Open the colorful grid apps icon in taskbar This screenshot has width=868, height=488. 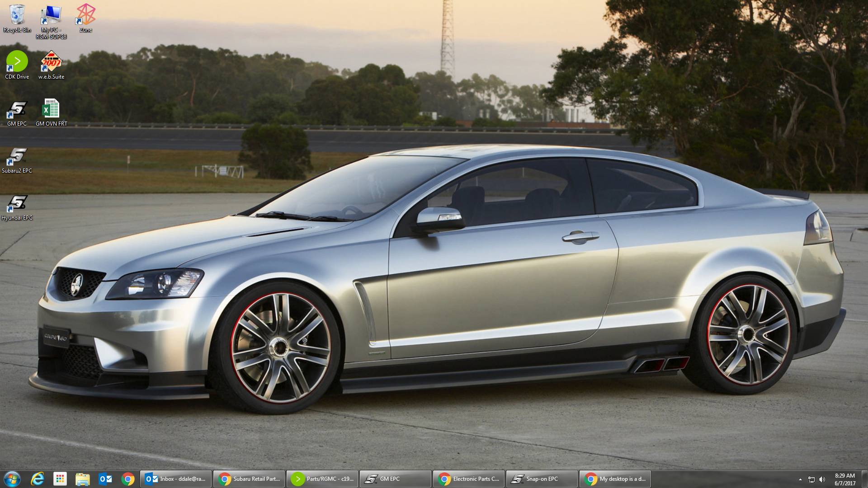(60, 479)
